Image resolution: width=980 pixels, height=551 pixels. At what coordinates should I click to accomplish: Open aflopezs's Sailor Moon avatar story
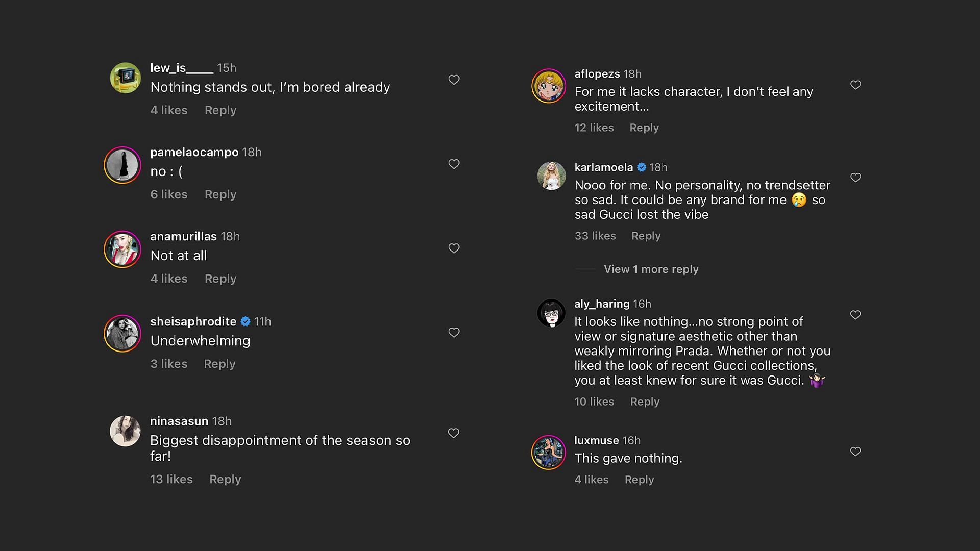(x=549, y=86)
